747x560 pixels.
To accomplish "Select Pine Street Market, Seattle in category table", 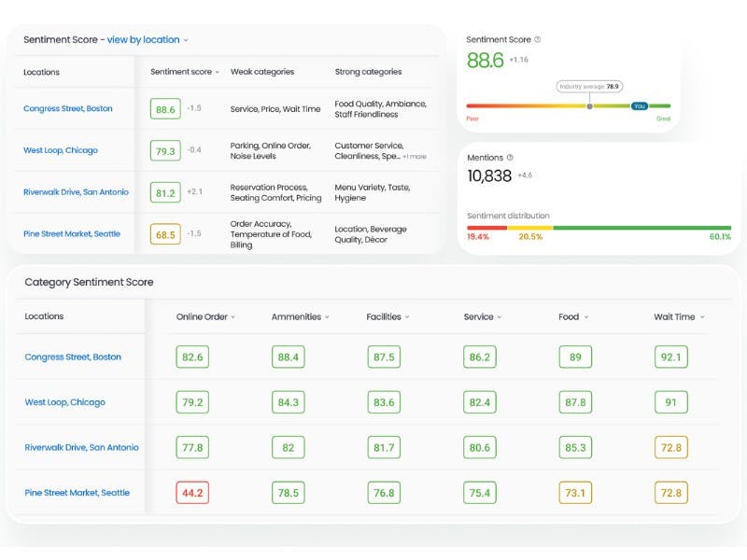I will pos(77,493).
